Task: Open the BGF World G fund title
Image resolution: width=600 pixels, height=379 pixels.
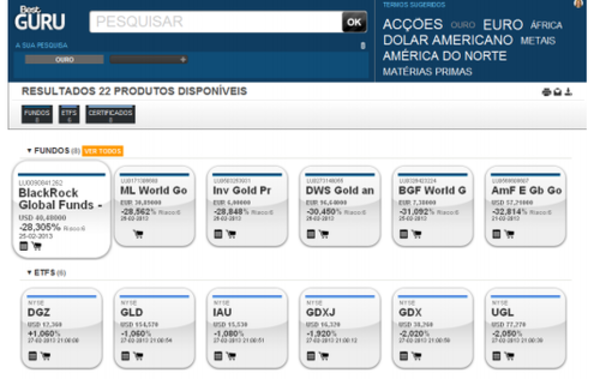Action: (432, 190)
